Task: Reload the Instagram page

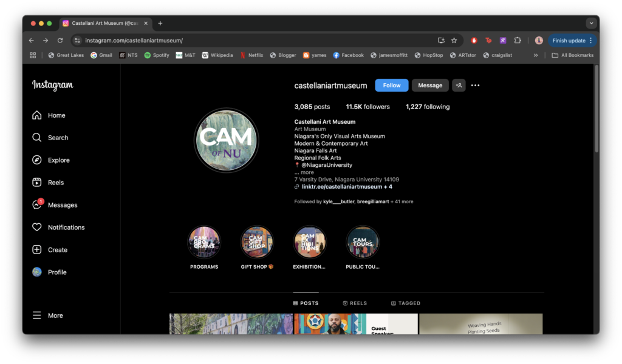Action: coord(60,41)
